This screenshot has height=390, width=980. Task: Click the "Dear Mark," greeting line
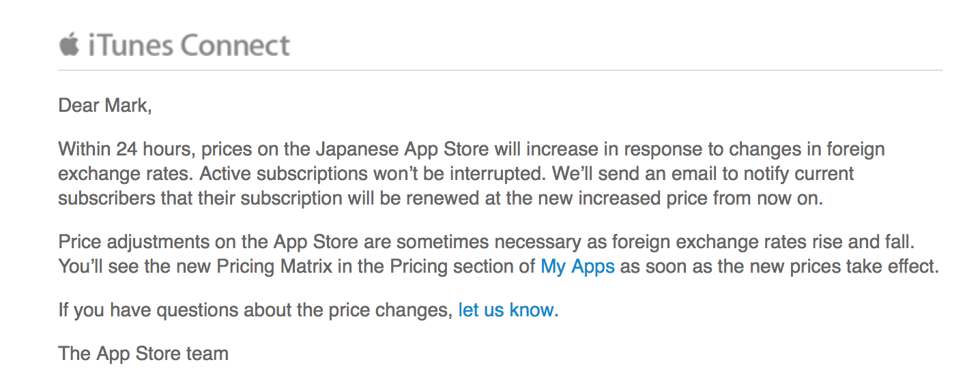coord(105,106)
